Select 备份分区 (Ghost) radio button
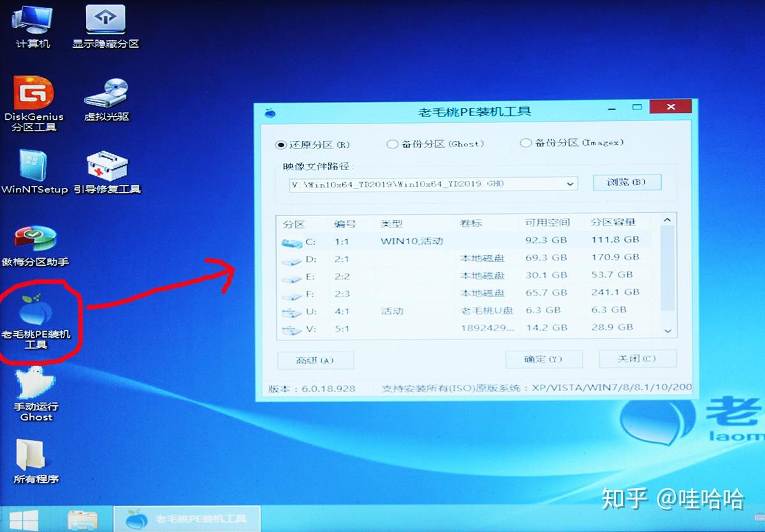Screen dimensions: 765x532 (393, 144)
